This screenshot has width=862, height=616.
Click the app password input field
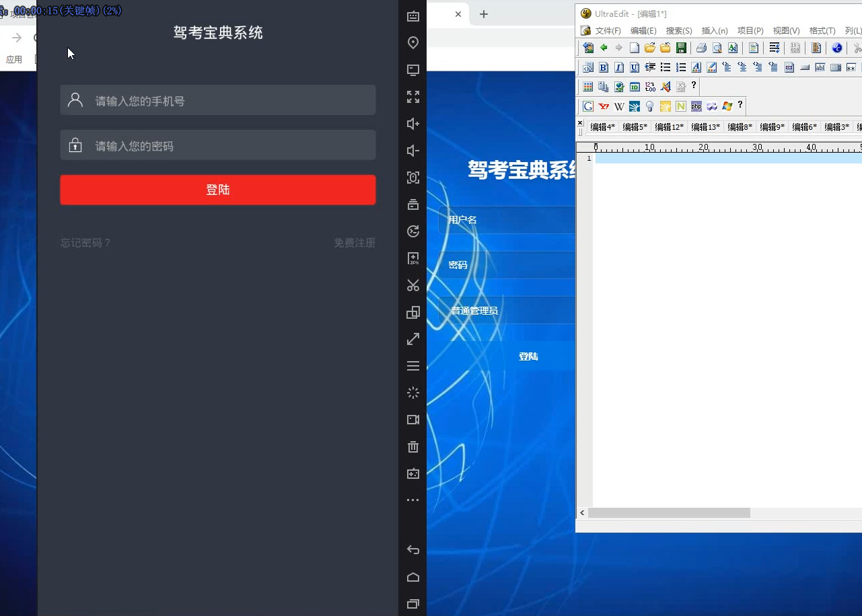coord(218,145)
